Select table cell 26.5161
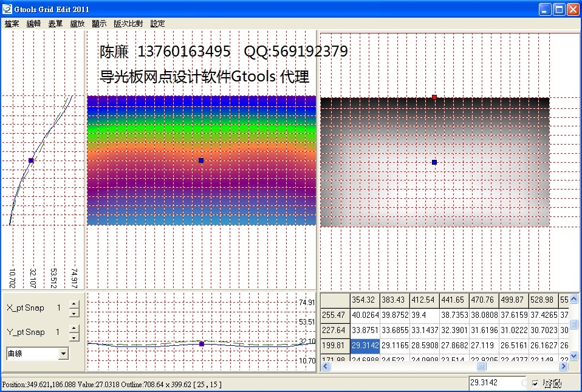Screen dimensions: 582x392 [x=514, y=346]
